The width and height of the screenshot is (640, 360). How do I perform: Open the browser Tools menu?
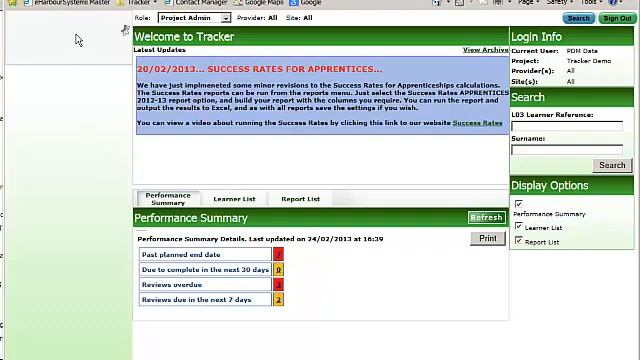click(591, 2)
